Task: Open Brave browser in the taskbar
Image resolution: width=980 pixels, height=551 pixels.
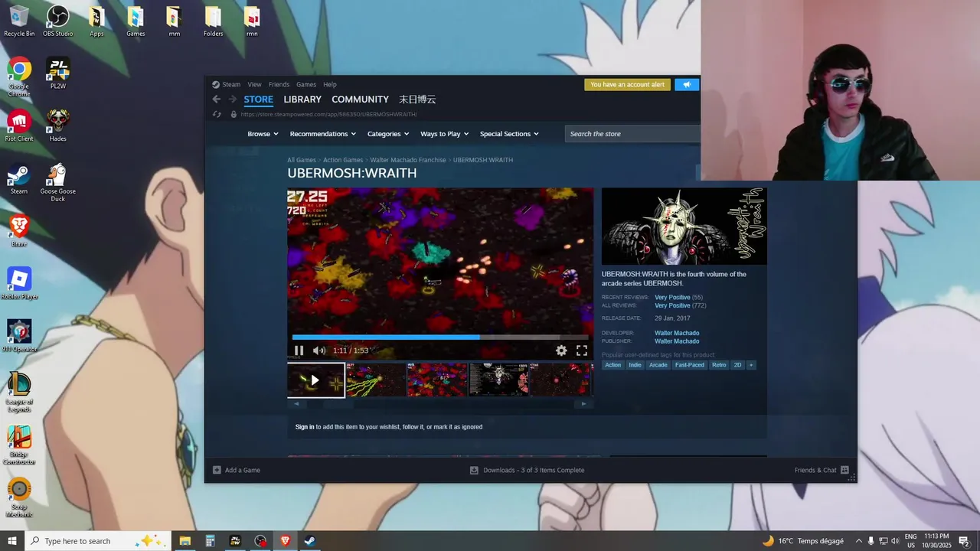Action: 286,541
